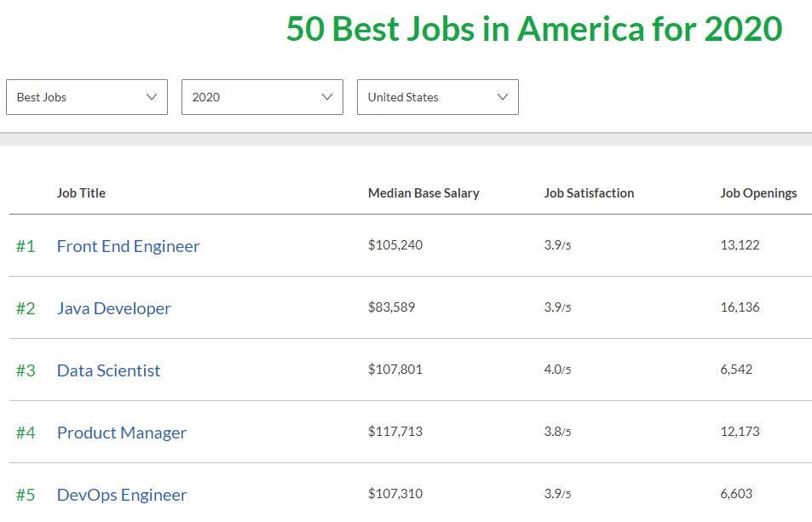Click the chevron arrow in Best Jobs box

152,97
